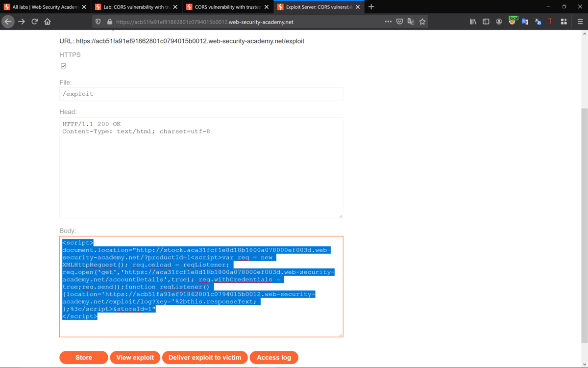Open a new browser tab
Viewport: 588px width, 368px height.
(x=371, y=7)
